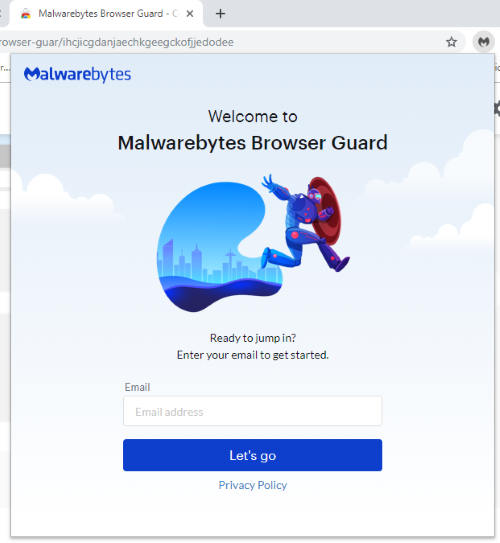
Task: Click "Enter your email to get started" text
Action: tap(253, 355)
